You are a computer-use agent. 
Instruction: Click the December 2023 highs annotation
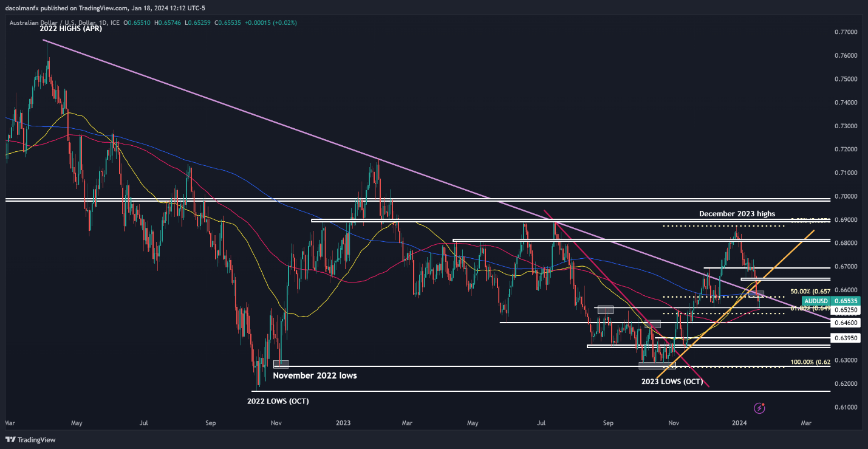(737, 214)
